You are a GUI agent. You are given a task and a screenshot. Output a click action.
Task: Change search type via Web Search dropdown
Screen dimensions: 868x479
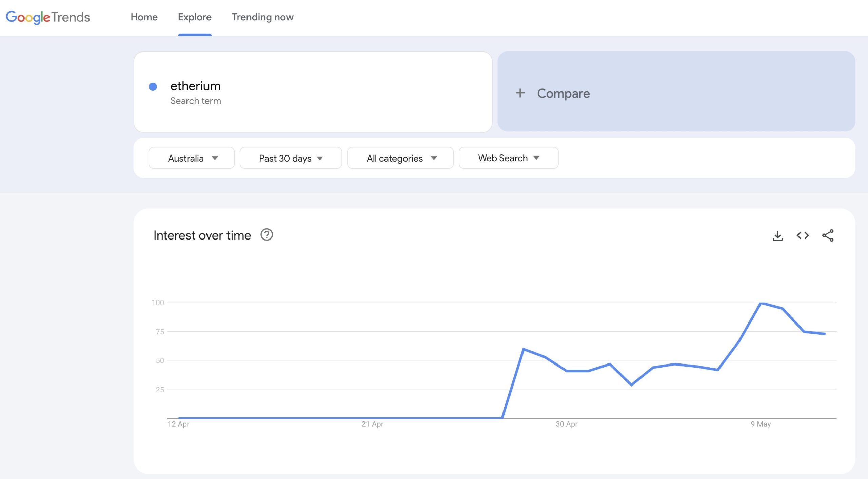(508, 158)
